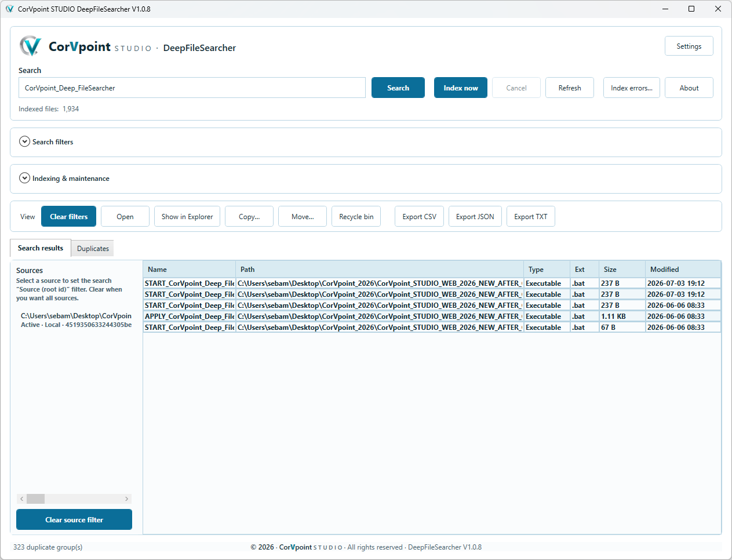
Task: Maximize the DeepFileSearcher window
Action: [x=691, y=9]
